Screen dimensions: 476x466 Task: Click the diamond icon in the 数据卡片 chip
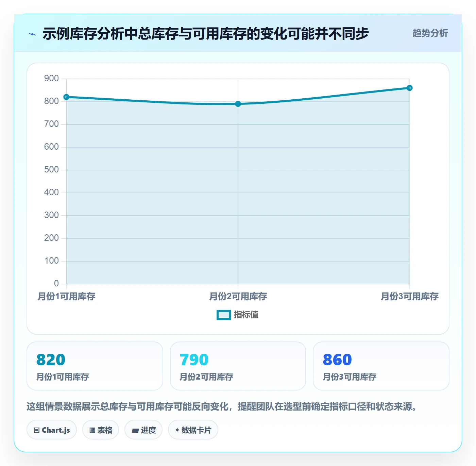[177, 430]
